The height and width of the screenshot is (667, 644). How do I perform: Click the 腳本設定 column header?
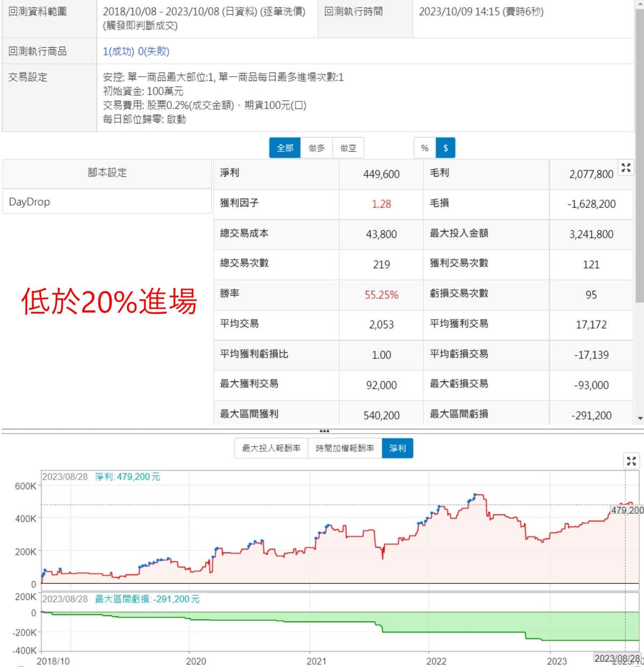[107, 173]
